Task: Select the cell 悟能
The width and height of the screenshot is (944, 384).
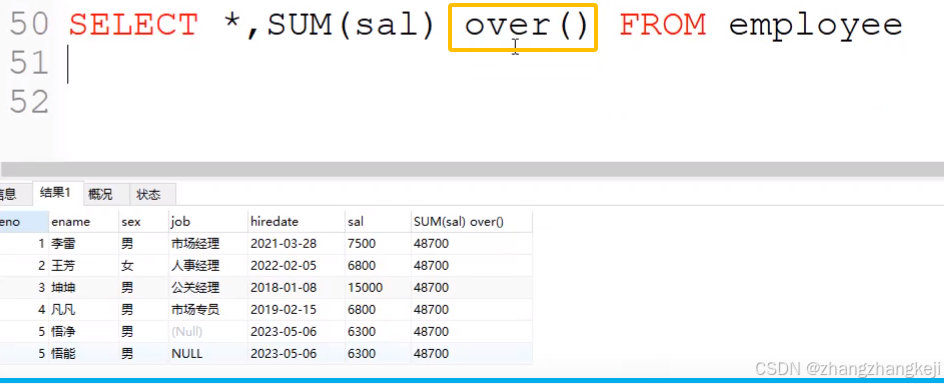Action: tap(84, 354)
